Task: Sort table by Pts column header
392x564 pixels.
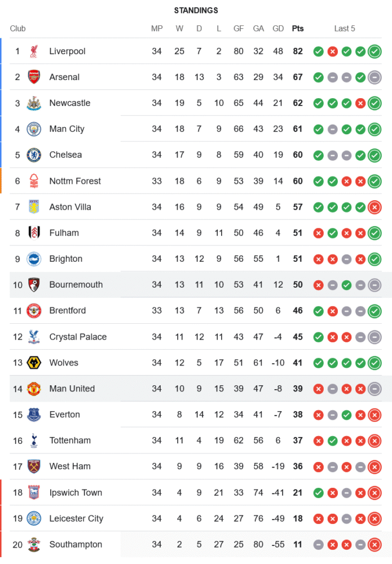Action: click(x=297, y=29)
